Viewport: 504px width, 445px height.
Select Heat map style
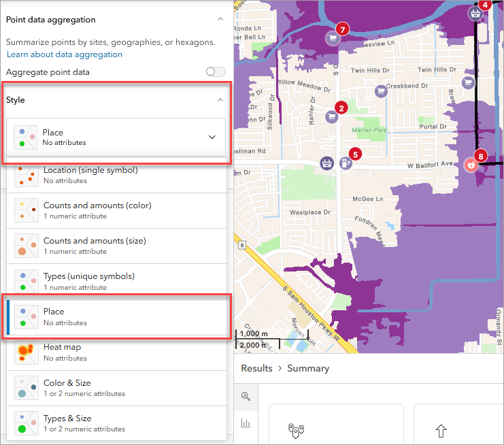pyautogui.click(x=116, y=352)
